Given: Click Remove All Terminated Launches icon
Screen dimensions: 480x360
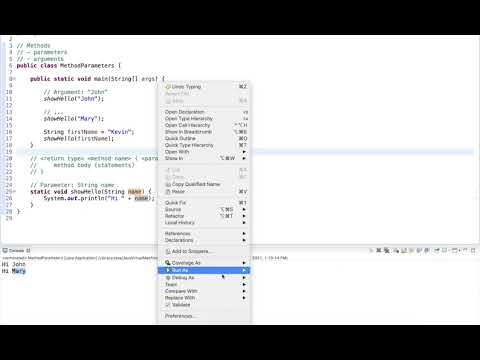Looking at the screenshot, I should (387, 250).
